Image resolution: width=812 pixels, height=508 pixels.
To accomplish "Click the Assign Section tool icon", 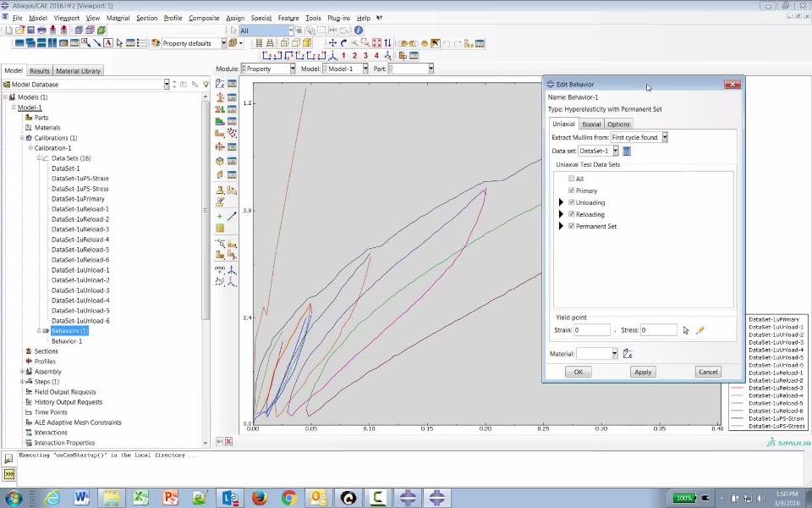I will pos(220,109).
